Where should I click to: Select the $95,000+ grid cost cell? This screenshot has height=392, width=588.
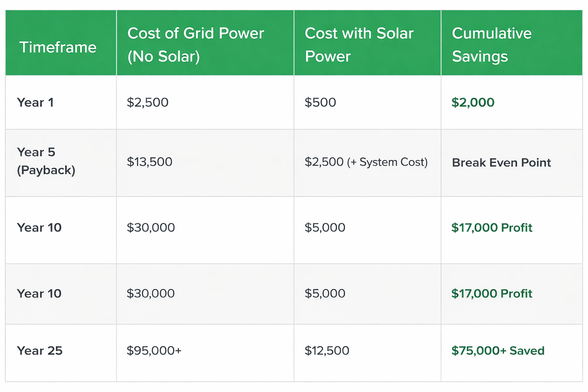[x=154, y=351]
